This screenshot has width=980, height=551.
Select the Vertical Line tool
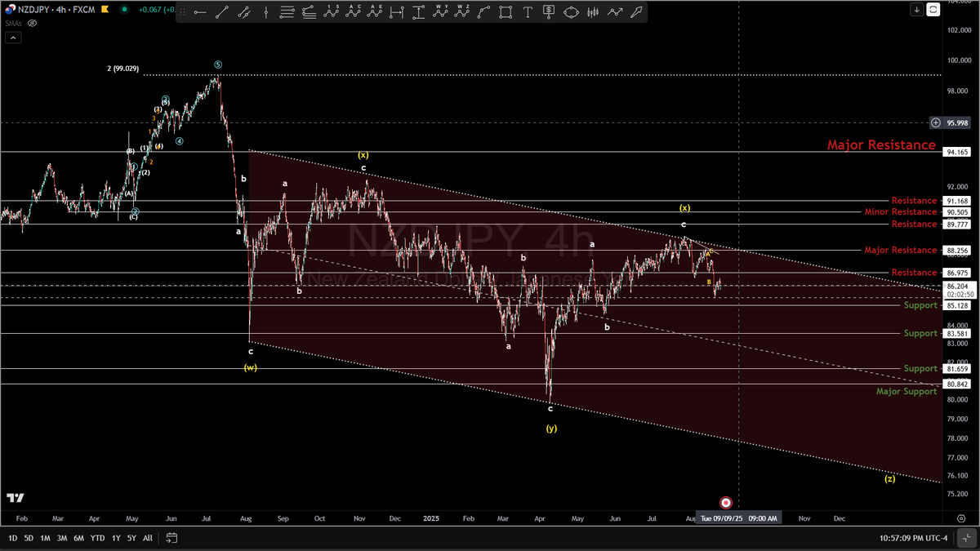265,12
